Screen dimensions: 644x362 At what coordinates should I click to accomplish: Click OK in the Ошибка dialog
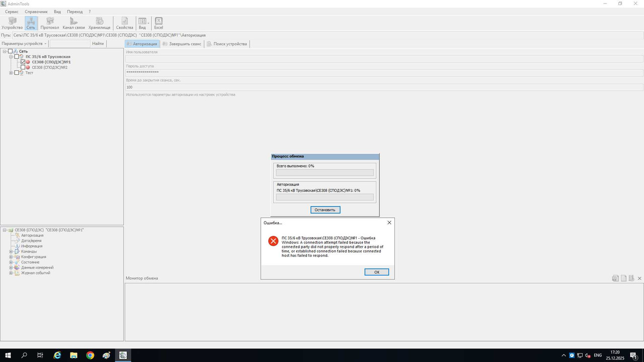tap(376, 272)
